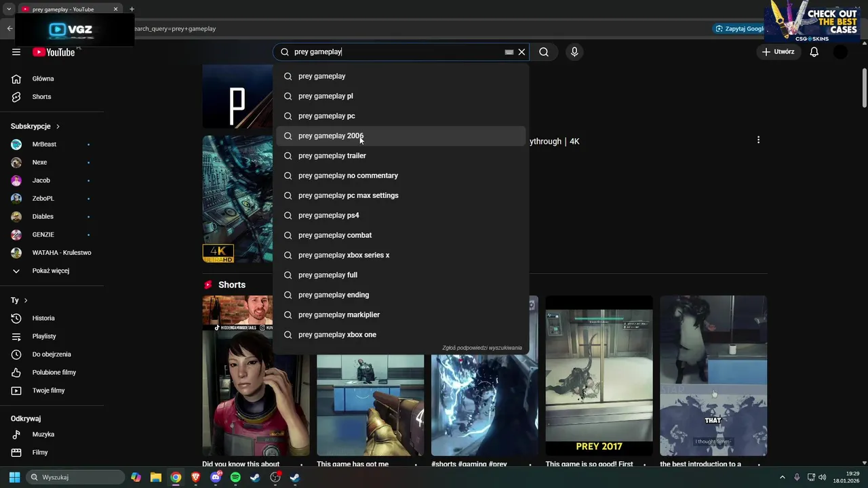Viewport: 868px width, 488px height.
Task: Select suggestion 'prey gameplay ps4'
Action: point(401,216)
